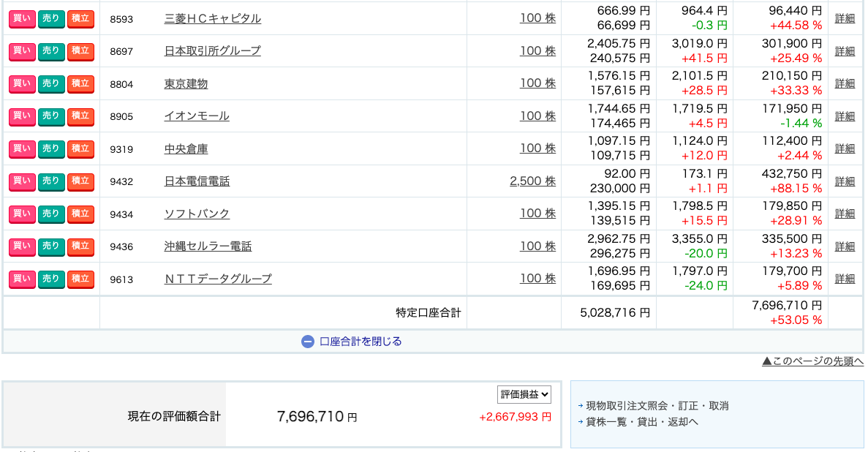The width and height of the screenshot is (868, 452).
Task: Click 買い button for 日本電信電話
Action: (22, 181)
